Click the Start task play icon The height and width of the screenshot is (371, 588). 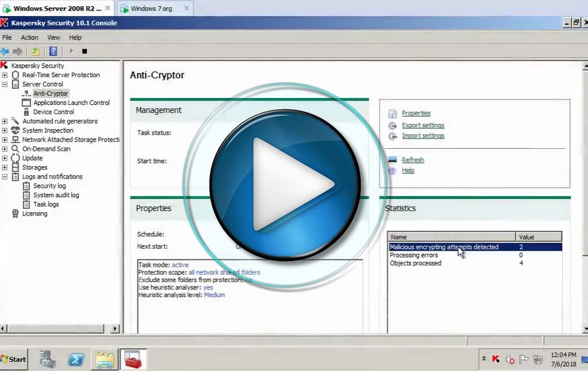tap(71, 51)
